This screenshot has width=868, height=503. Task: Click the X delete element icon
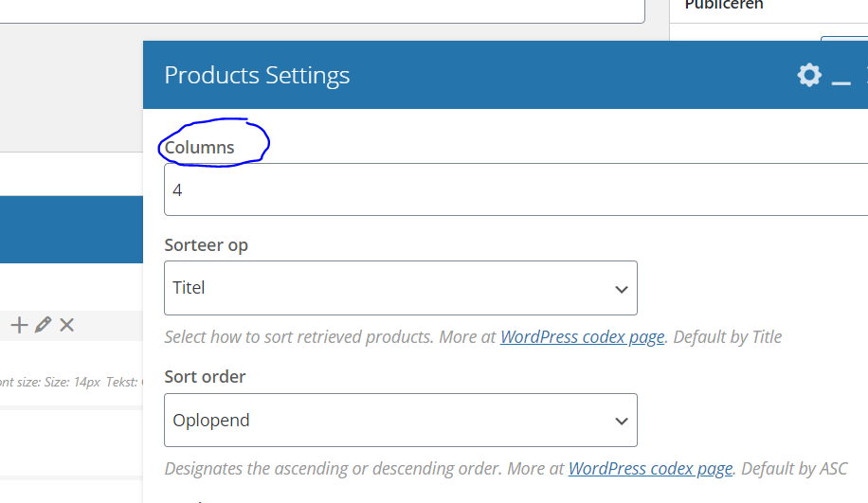pos(67,325)
